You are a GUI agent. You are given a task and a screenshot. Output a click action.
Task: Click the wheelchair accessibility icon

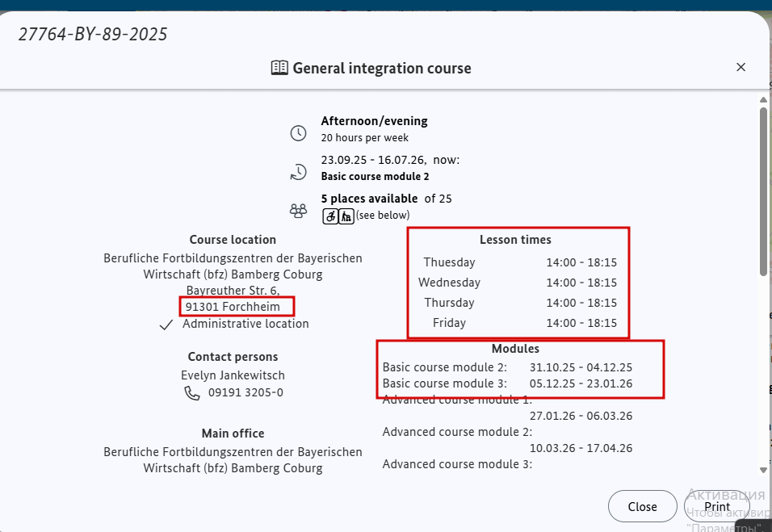pos(330,216)
